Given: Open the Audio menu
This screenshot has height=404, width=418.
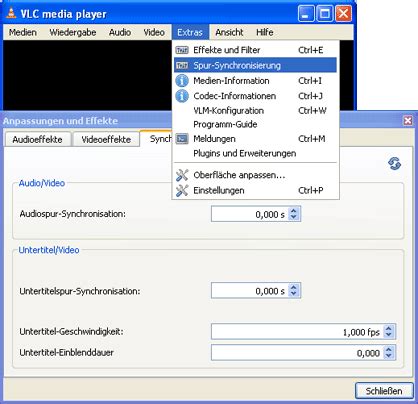Looking at the screenshot, I should (x=120, y=32).
